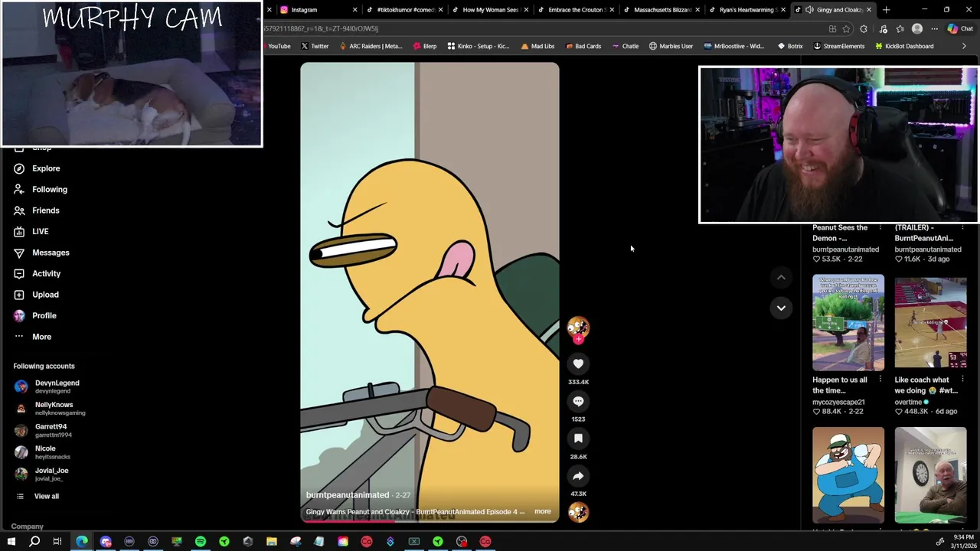
Task: Open the comments on the video
Action: pyautogui.click(x=578, y=401)
